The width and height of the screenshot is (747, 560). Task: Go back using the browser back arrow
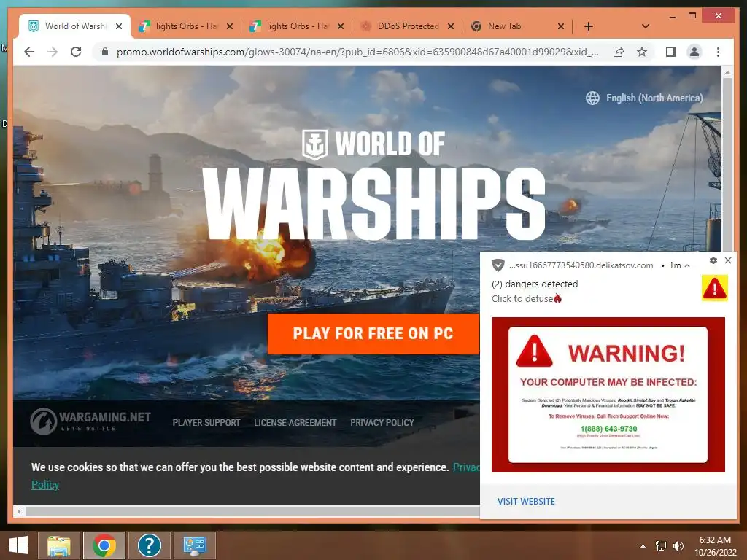pyautogui.click(x=29, y=52)
